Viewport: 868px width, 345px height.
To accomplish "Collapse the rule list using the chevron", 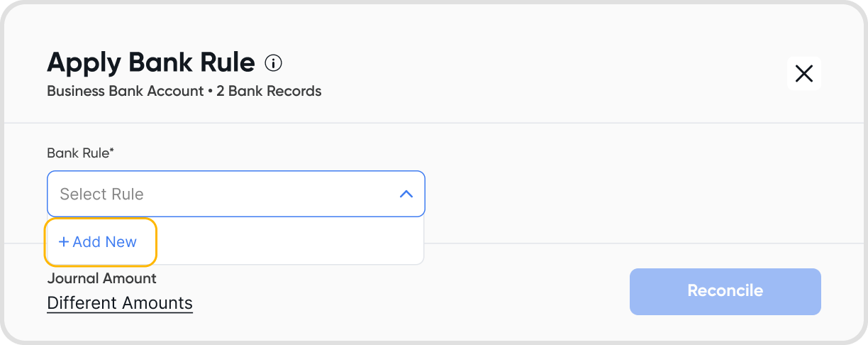I will [x=406, y=194].
